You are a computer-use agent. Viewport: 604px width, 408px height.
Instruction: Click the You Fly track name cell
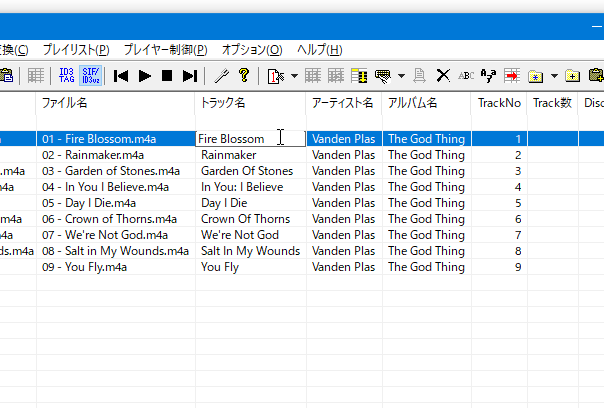click(251, 267)
